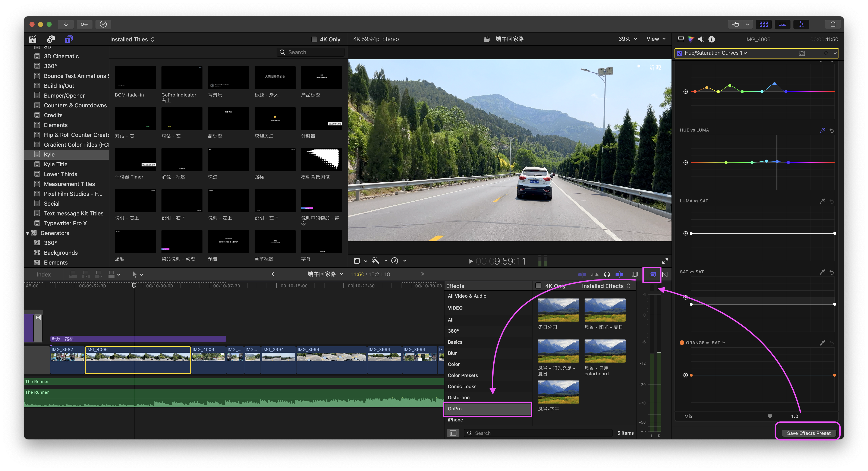Image resolution: width=868 pixels, height=471 pixels.
Task: Toggle the solo headphones icon
Action: tap(607, 275)
